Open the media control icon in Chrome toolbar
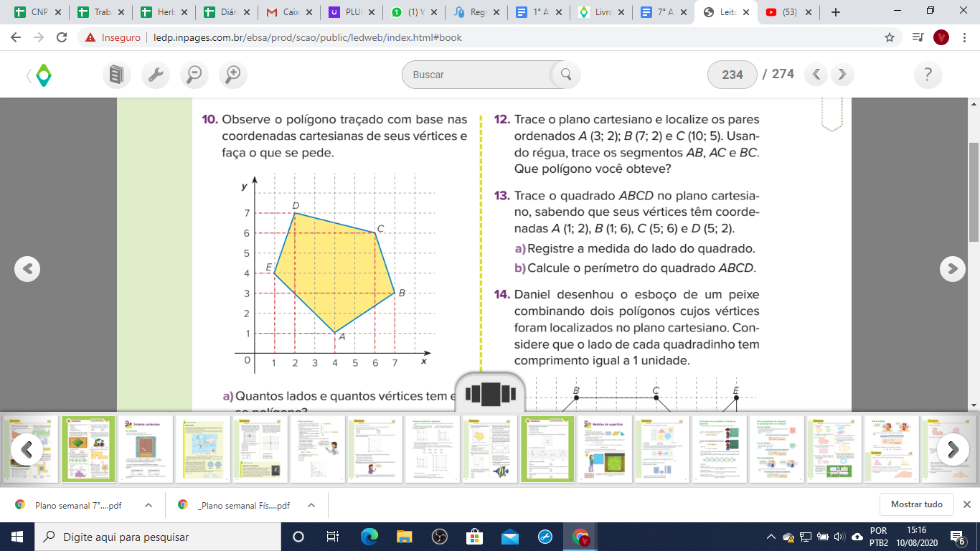The width and height of the screenshot is (980, 551). pyautogui.click(x=918, y=37)
